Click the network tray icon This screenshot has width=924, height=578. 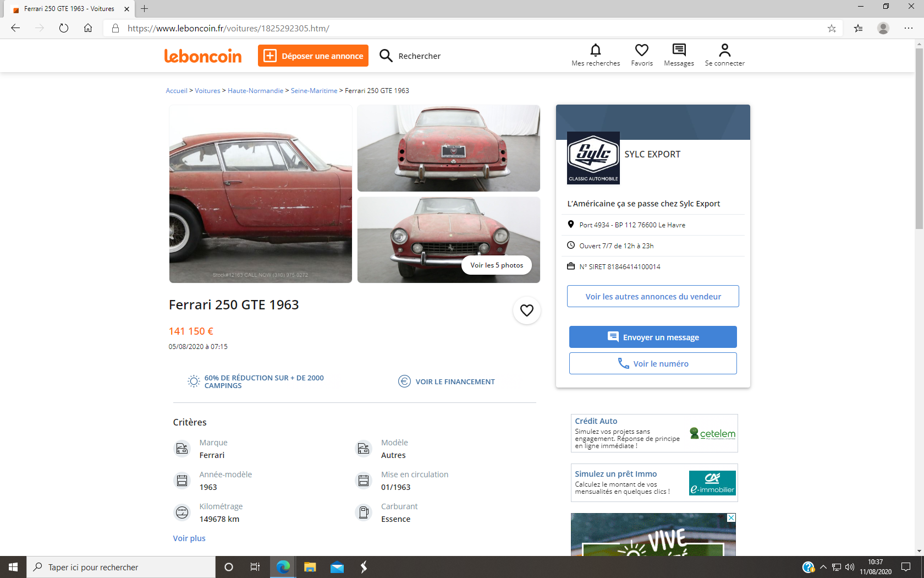pos(837,567)
